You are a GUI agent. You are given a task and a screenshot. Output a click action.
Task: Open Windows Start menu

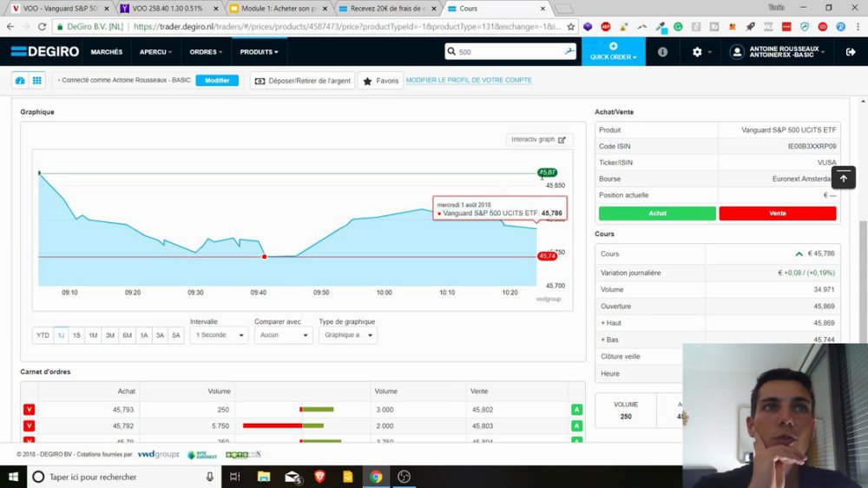click(13, 477)
